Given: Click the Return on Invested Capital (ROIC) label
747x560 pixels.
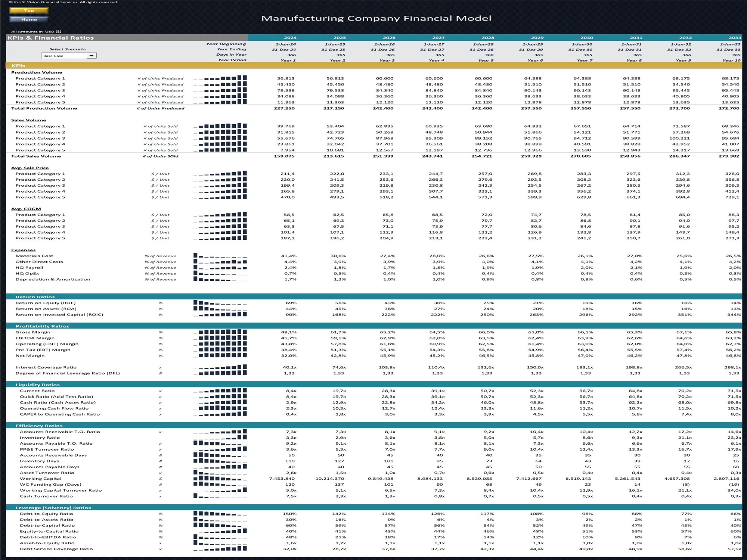Looking at the screenshot, I should [59, 314].
